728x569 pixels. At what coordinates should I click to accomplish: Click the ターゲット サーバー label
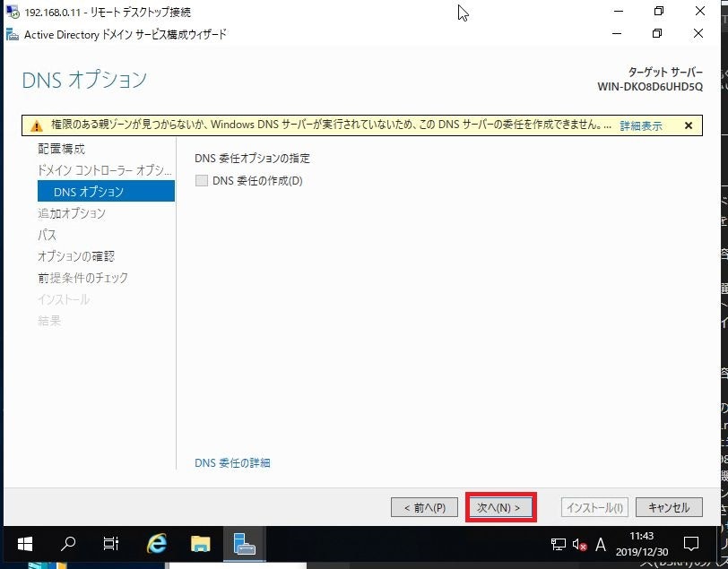point(665,73)
